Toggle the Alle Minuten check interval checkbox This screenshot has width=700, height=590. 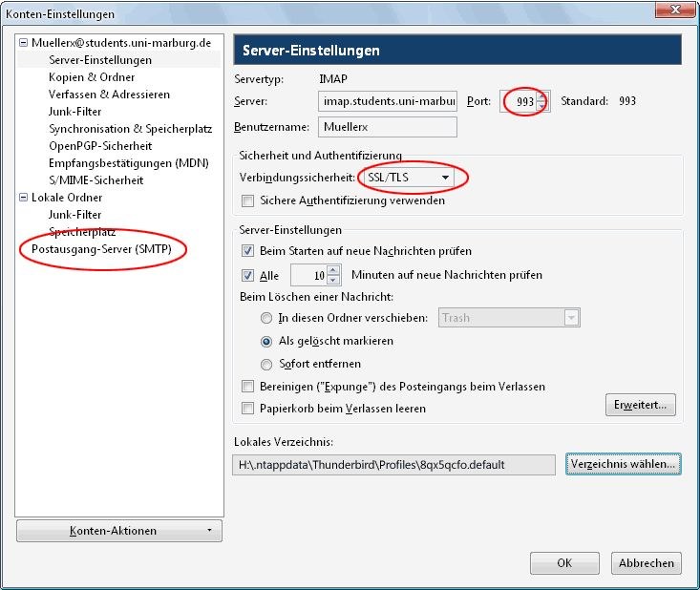pos(248,275)
